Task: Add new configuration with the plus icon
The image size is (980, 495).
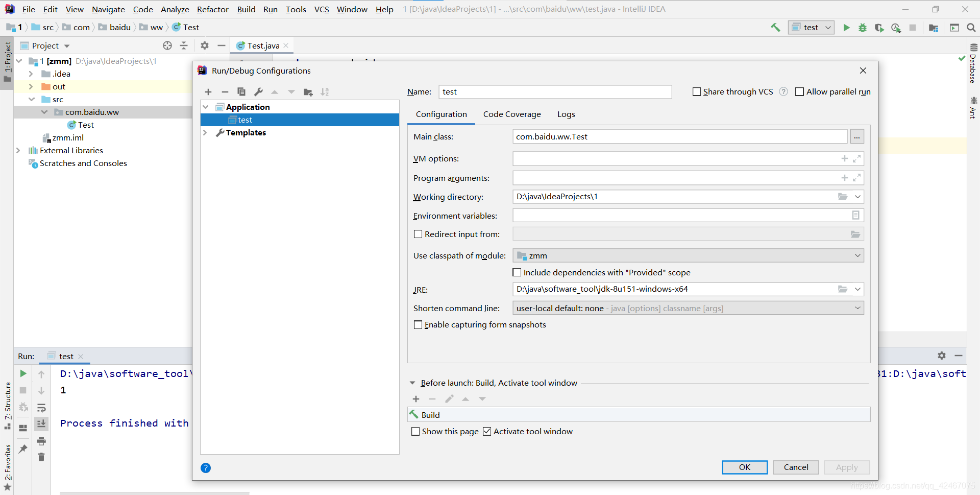Action: pos(208,92)
